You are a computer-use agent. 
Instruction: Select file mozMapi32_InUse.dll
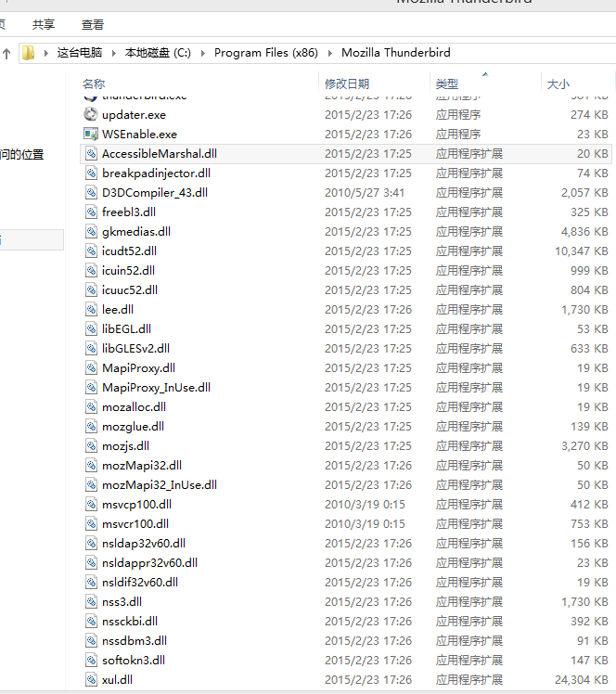click(x=160, y=484)
